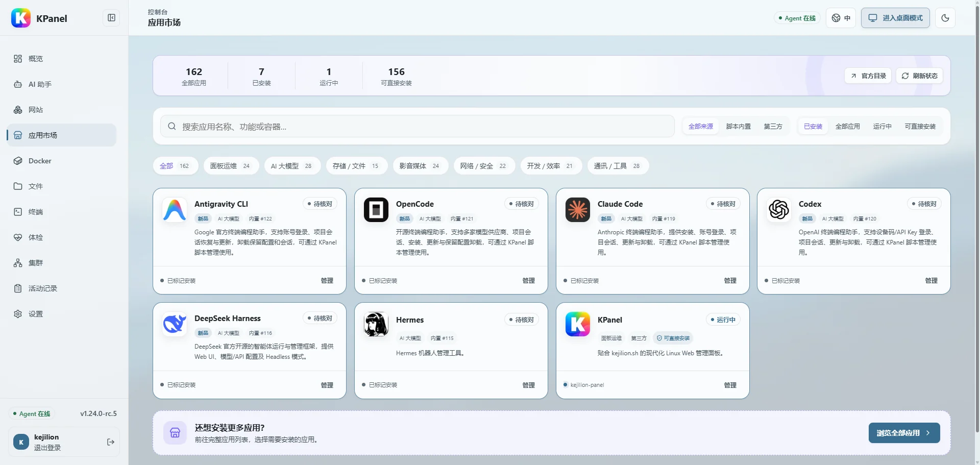Click the 体检 health check icon
Viewport: 980px width, 465px height.
[x=18, y=237]
